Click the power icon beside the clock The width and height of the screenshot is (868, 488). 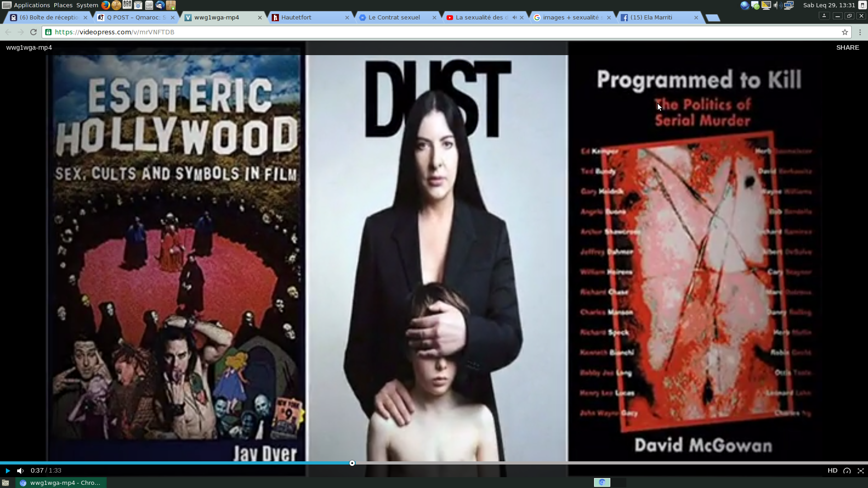(862, 5)
